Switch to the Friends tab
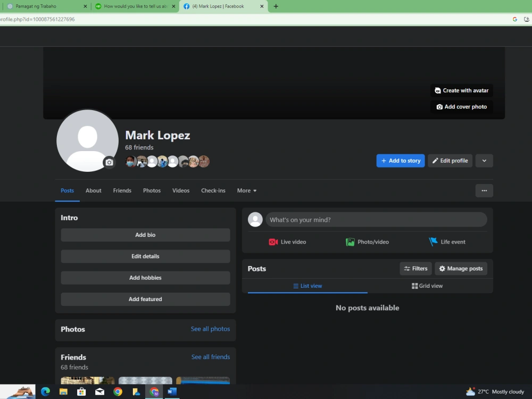The height and width of the screenshot is (399, 532). click(x=122, y=190)
